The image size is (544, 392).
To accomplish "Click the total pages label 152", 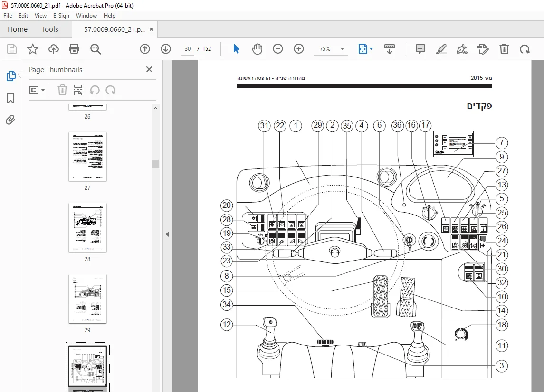I will pyautogui.click(x=207, y=49).
